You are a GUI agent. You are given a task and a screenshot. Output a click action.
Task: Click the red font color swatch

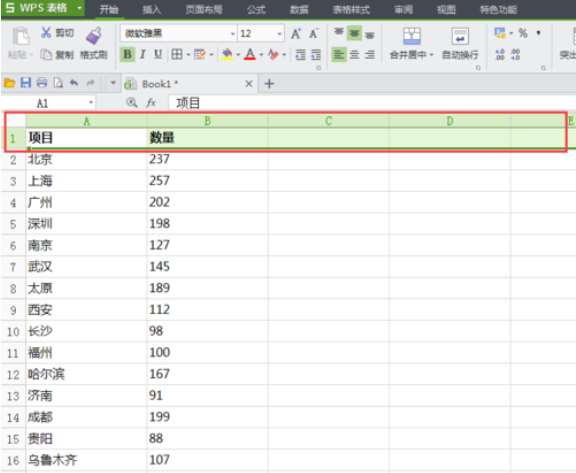click(250, 55)
